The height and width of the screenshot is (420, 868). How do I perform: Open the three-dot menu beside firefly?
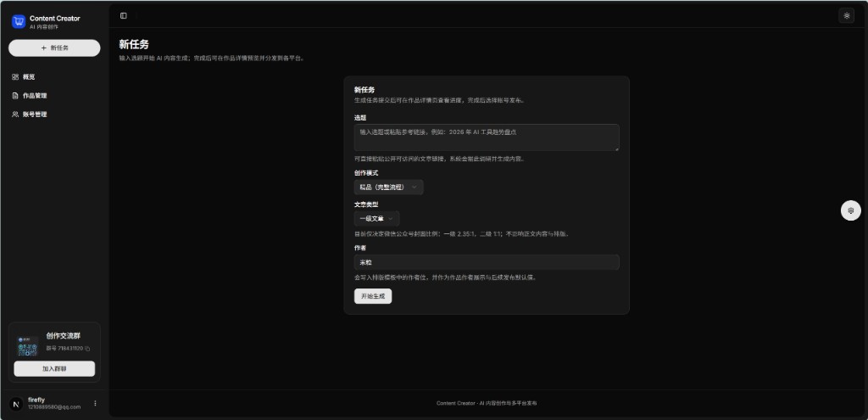pos(95,403)
